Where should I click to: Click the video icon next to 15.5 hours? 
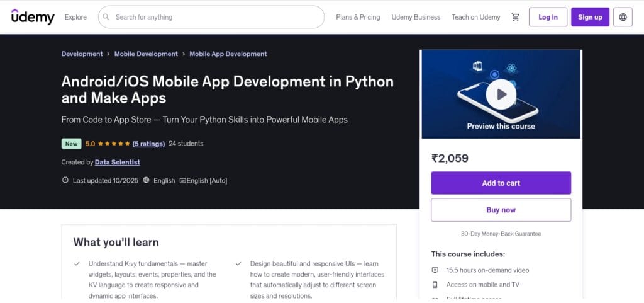click(435, 270)
